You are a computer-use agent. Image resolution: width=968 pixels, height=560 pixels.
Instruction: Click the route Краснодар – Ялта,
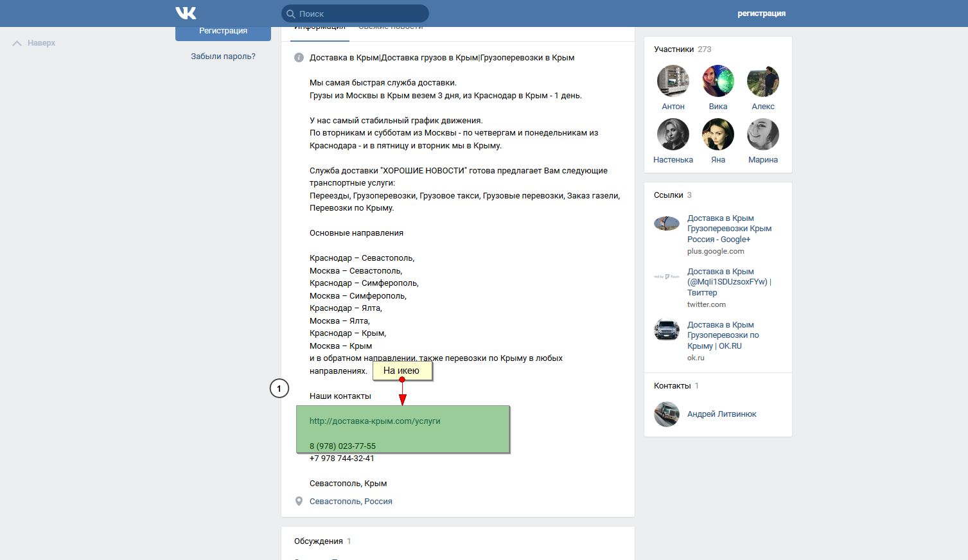click(x=346, y=308)
